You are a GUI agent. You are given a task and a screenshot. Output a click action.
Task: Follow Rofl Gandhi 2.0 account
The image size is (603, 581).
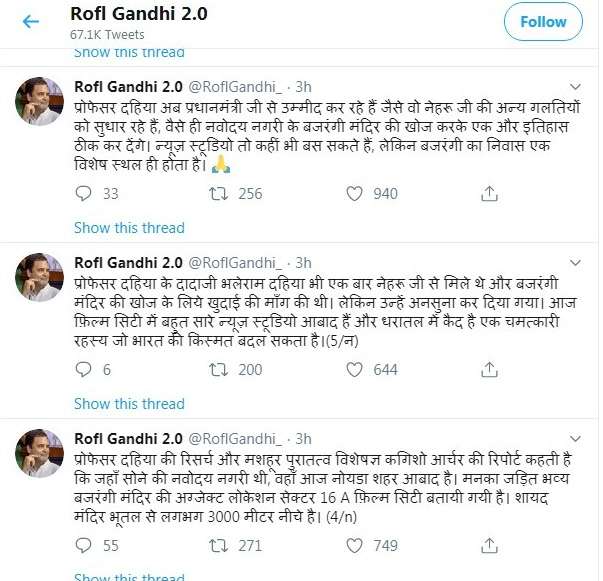pyautogui.click(x=543, y=22)
